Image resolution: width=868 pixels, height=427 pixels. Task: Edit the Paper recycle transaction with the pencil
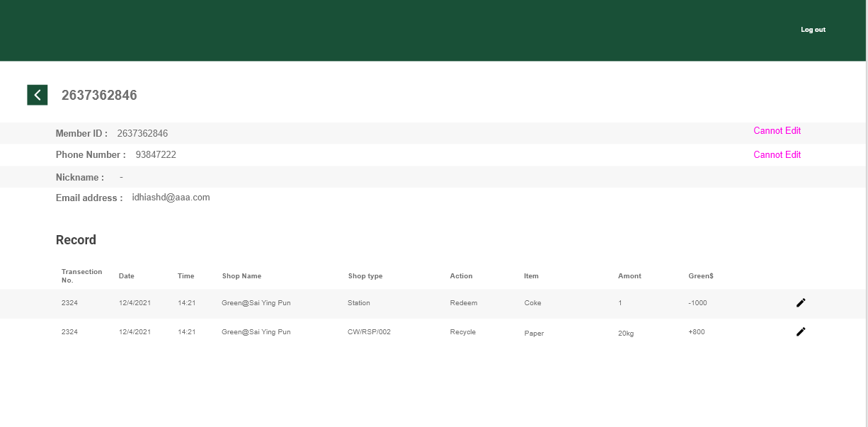[x=801, y=331]
